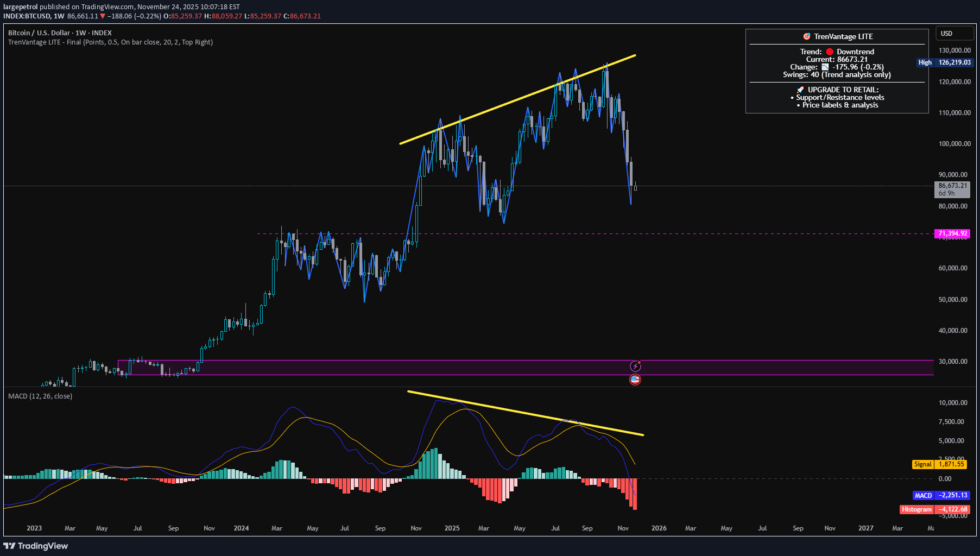Open the TrenVantage LITE indicator legend

coord(110,42)
